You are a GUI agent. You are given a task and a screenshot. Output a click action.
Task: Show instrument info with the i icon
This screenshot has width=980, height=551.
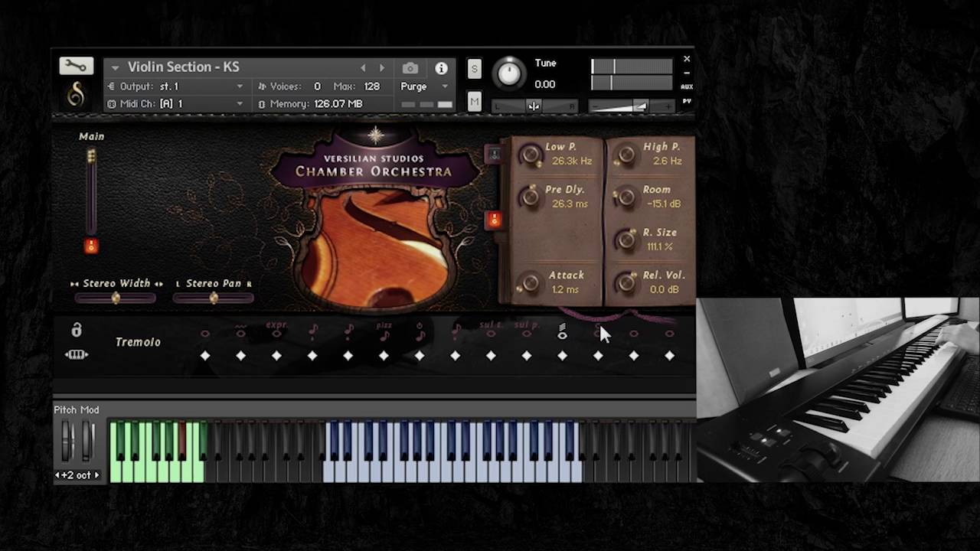click(441, 68)
